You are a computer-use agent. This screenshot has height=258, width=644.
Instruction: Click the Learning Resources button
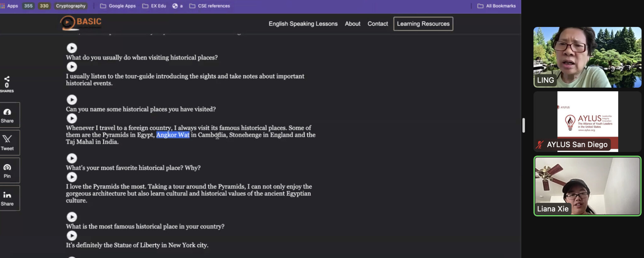click(x=423, y=24)
